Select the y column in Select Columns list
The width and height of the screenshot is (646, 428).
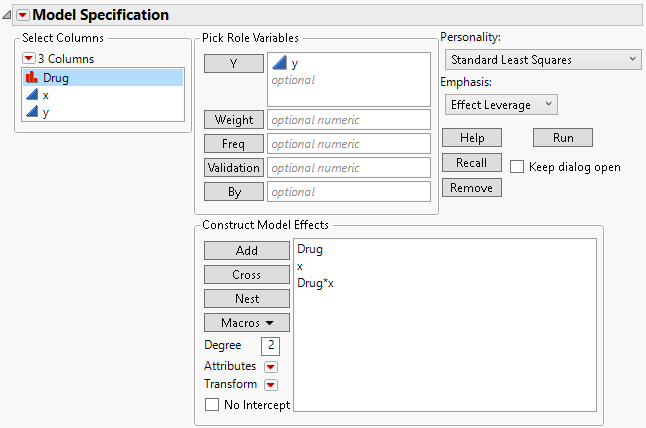[x=46, y=112]
